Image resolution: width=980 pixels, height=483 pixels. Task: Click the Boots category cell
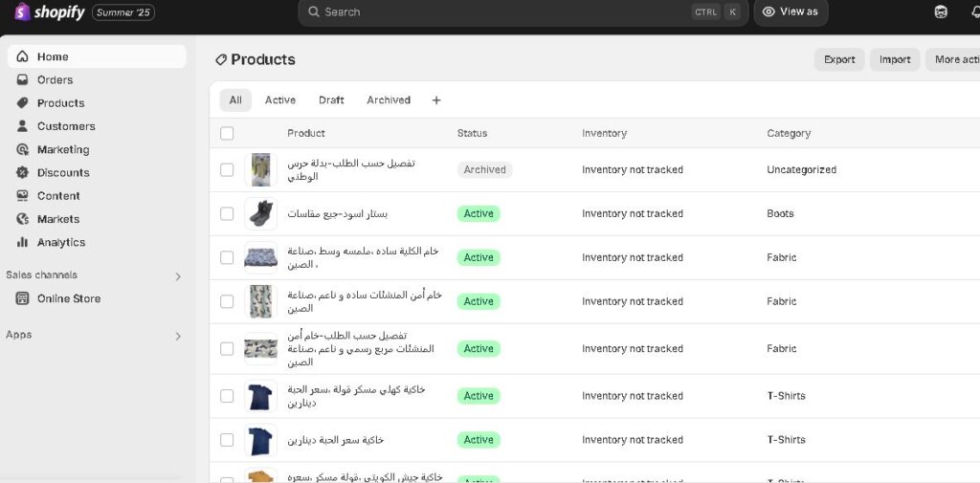click(780, 213)
